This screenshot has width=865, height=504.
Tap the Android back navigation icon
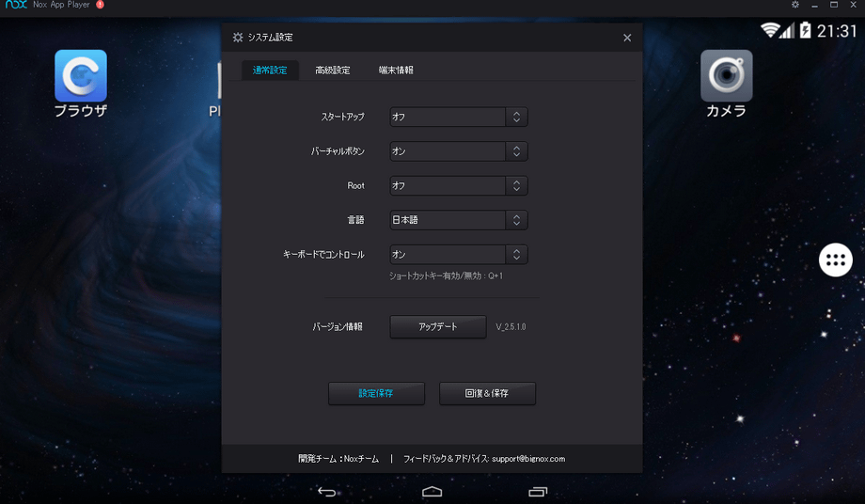(326, 492)
